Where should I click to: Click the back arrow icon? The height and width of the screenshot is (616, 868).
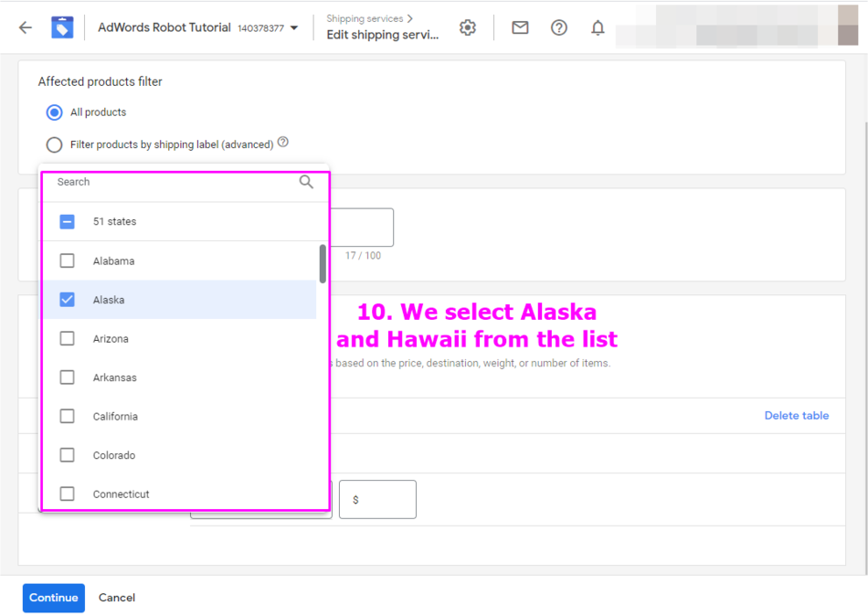pos(26,27)
